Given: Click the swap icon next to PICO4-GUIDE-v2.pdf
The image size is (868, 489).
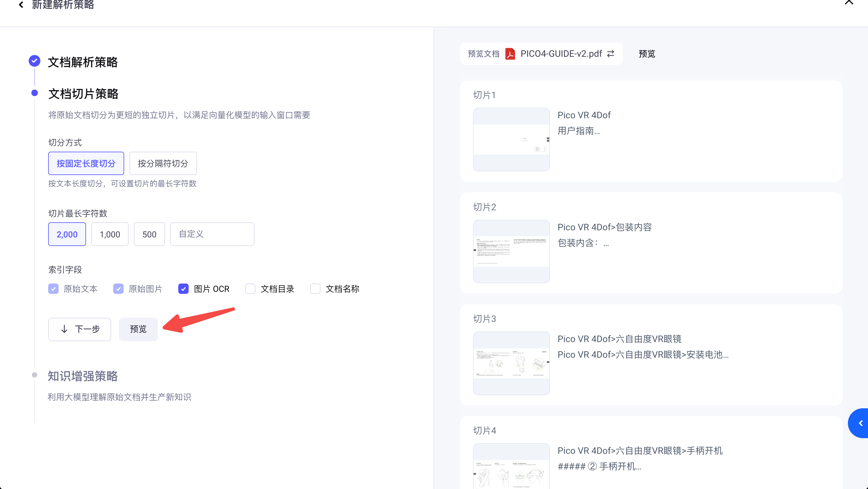Looking at the screenshot, I should [610, 54].
